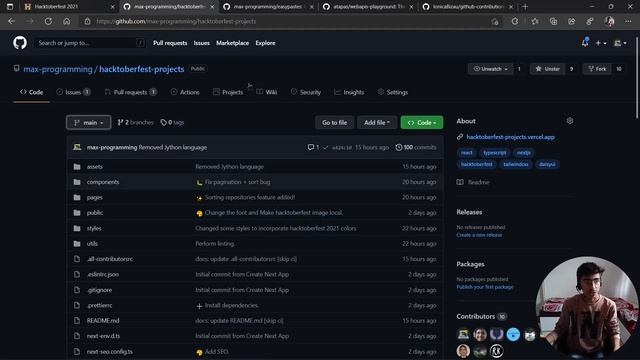Click the .prettierrc file icon

click(x=77, y=305)
